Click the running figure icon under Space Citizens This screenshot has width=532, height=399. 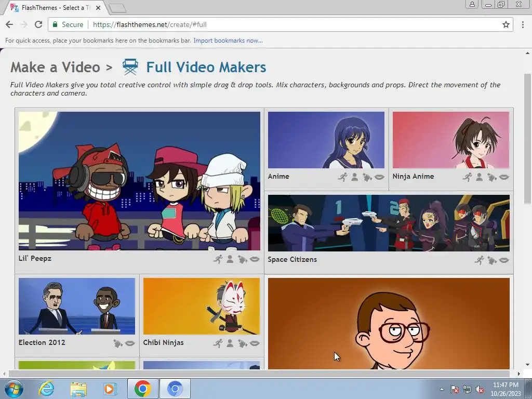(x=480, y=260)
